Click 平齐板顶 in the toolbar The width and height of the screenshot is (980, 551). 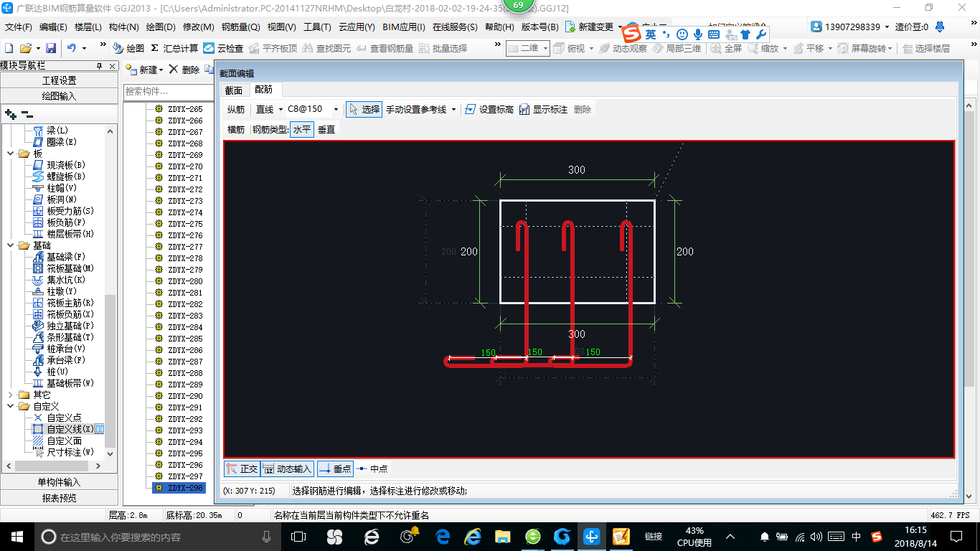point(273,48)
